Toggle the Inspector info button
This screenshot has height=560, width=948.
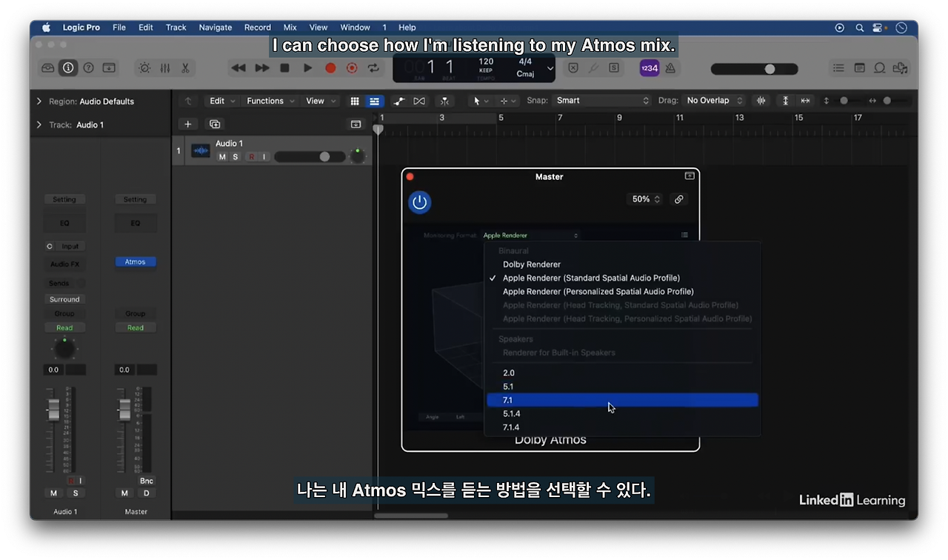(68, 68)
